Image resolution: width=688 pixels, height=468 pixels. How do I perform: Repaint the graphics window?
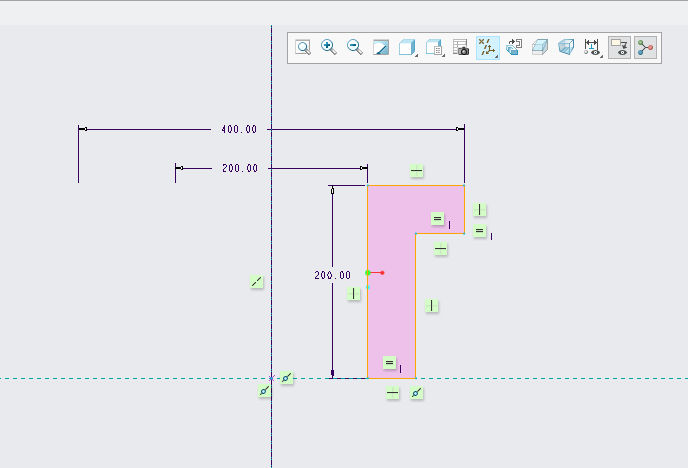[x=381, y=47]
